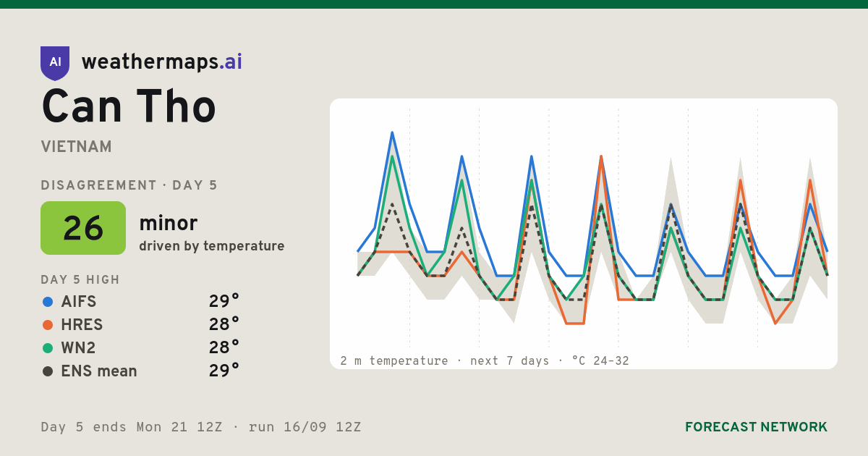Select the dark ENS mean legend dot
868x456 pixels.
pos(48,371)
